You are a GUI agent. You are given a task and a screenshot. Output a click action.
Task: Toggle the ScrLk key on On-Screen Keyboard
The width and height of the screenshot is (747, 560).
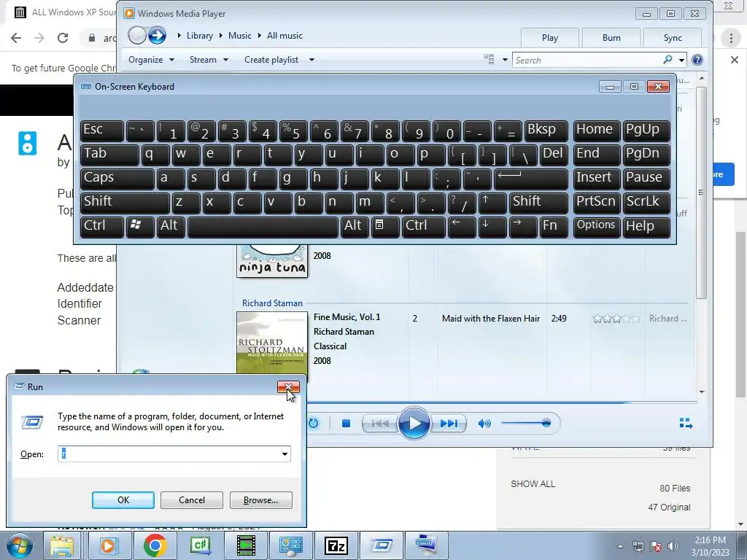tap(646, 203)
